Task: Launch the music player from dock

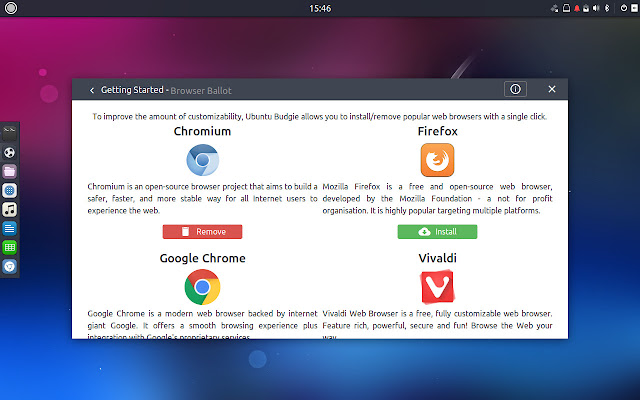Action: pyautogui.click(x=9, y=209)
